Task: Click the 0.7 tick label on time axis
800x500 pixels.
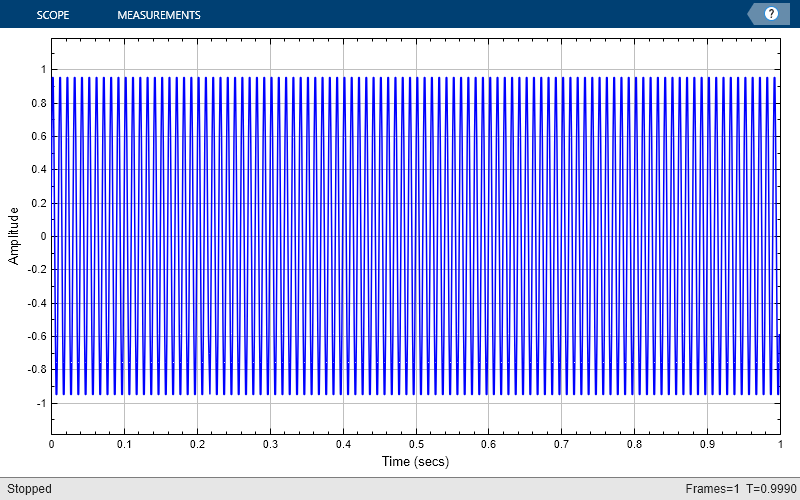Action: point(562,444)
